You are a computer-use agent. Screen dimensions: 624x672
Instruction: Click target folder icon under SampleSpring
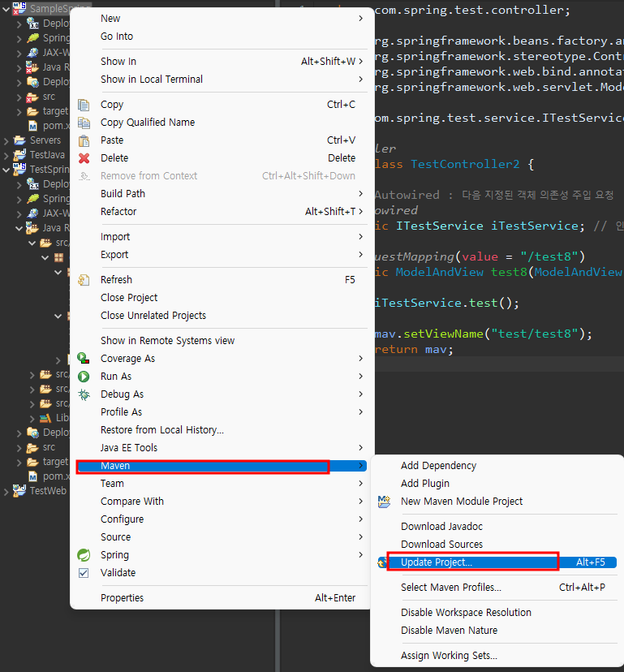[x=32, y=111]
